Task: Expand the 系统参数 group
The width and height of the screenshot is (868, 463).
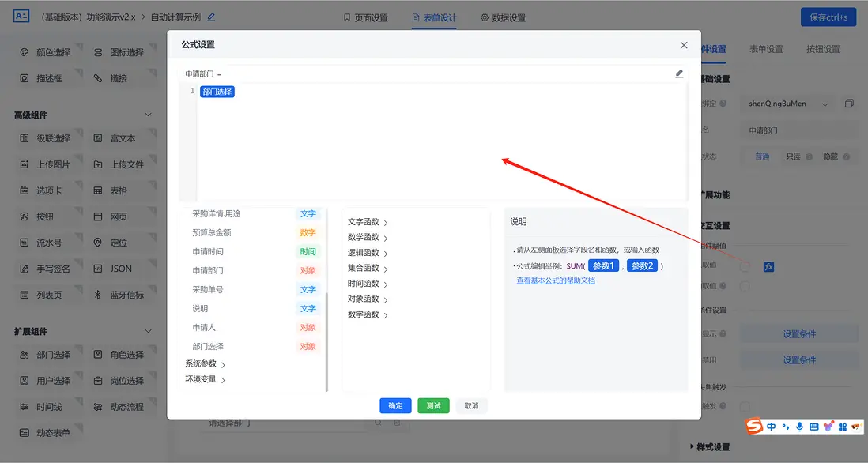Action: 205,364
